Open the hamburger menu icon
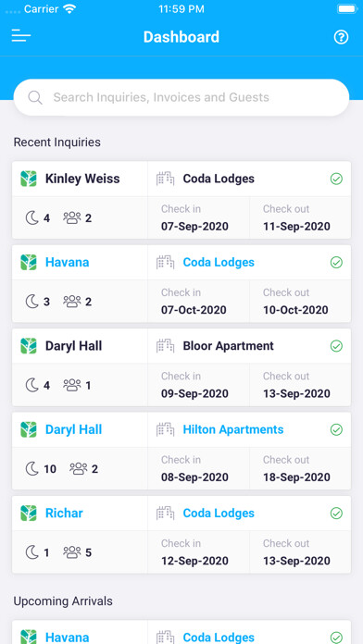The width and height of the screenshot is (363, 644). pyautogui.click(x=21, y=36)
